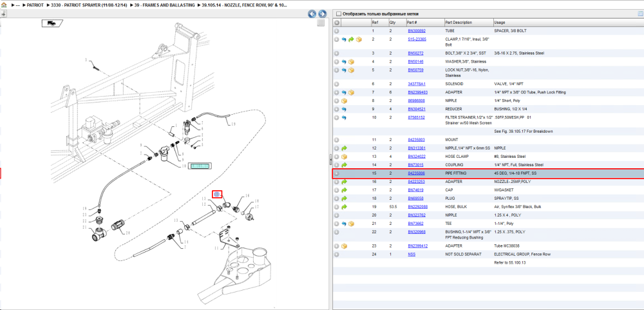
Task: Open the '39.105.14 - NOZZLE, FENCE ROW' breadcrumb
Action: pos(244,5)
